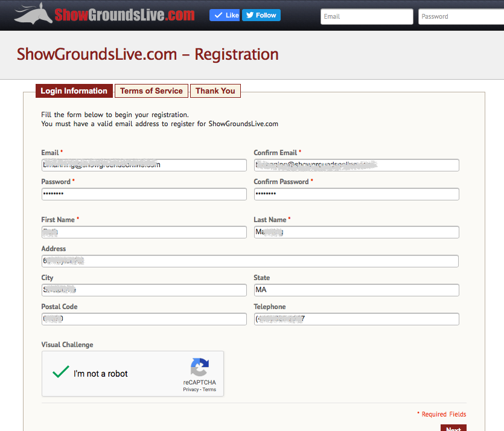504x431 pixels.
Task: Focus the Password field in registration form
Action: pyautogui.click(x=144, y=194)
